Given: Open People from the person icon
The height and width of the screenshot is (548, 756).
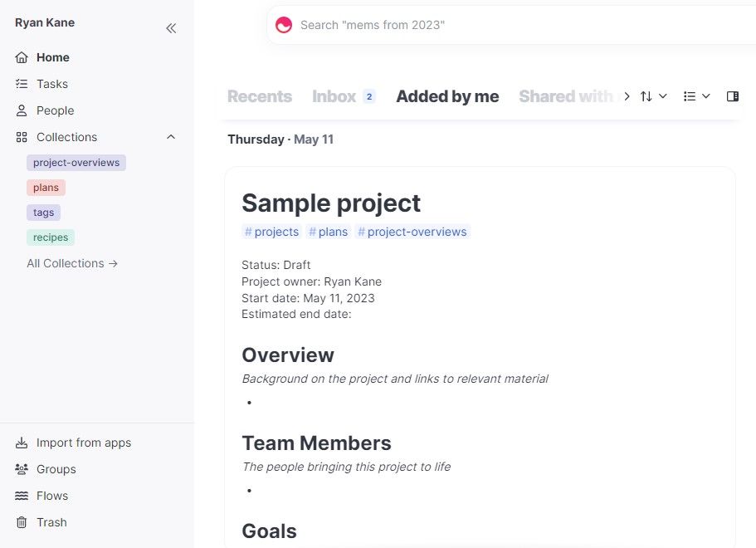Looking at the screenshot, I should tap(22, 110).
